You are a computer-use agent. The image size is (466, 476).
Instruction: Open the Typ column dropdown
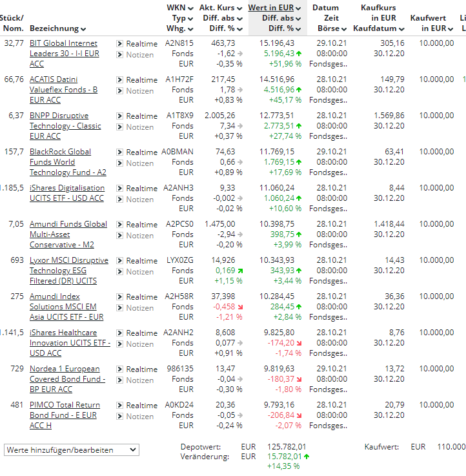190,19
